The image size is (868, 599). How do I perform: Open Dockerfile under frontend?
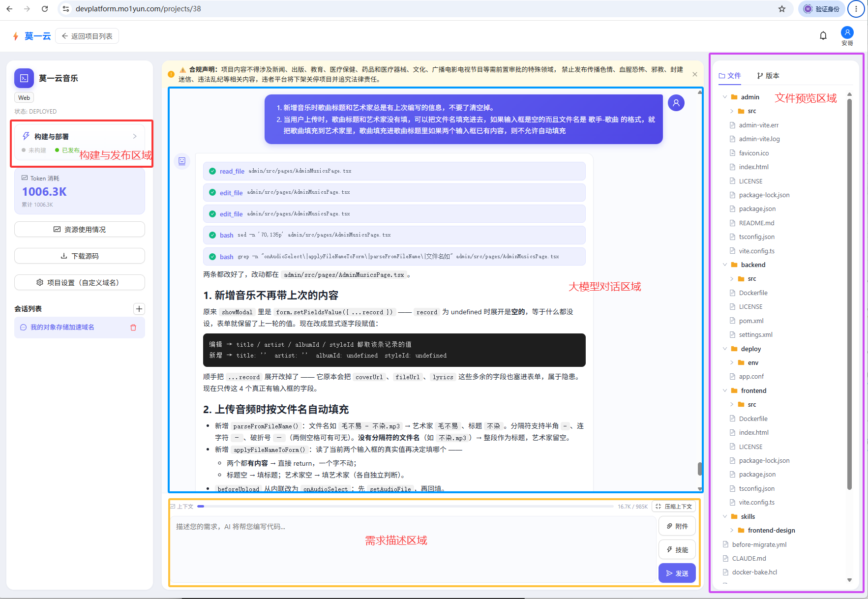pos(753,419)
